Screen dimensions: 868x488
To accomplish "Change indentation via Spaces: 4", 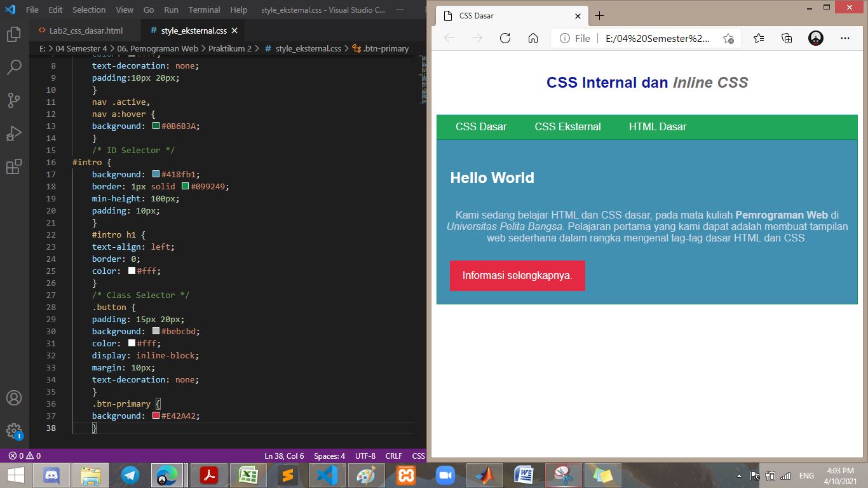I will 329,456.
